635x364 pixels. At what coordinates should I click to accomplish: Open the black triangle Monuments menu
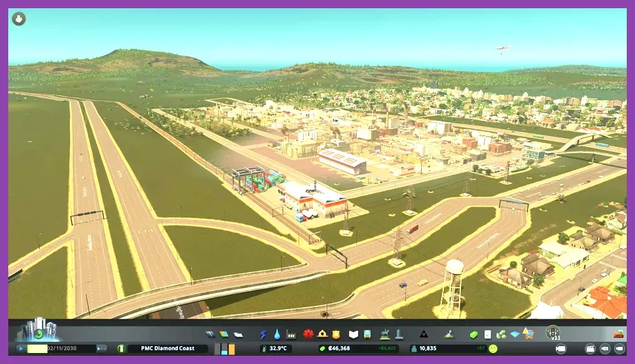point(423,334)
